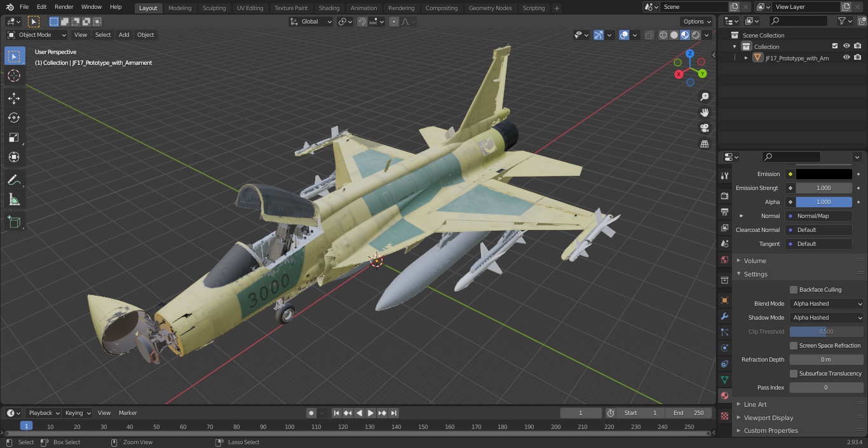Open the Keying popover
The width and height of the screenshot is (868, 448).
[x=78, y=413]
